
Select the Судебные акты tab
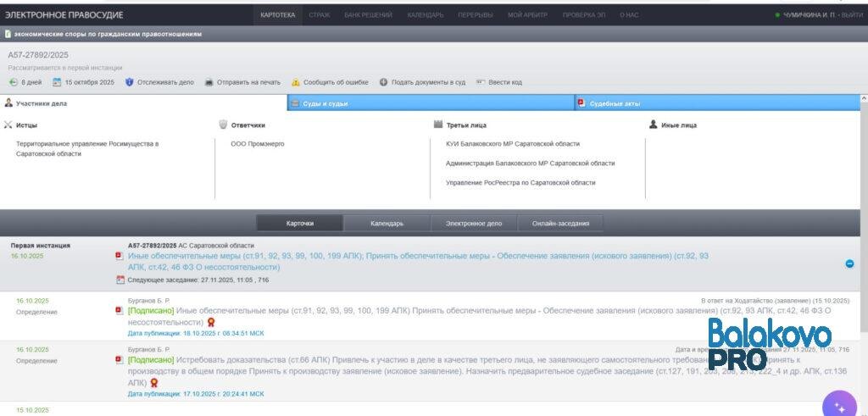coord(717,103)
